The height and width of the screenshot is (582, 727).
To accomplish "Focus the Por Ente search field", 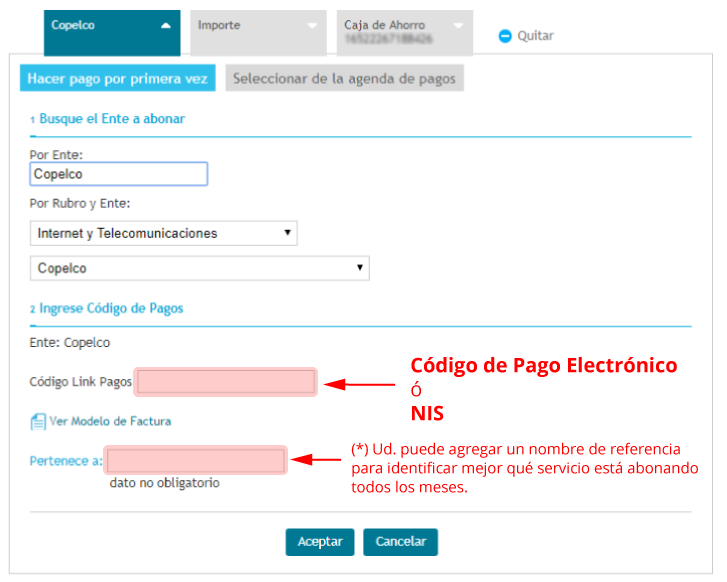I will [119, 174].
